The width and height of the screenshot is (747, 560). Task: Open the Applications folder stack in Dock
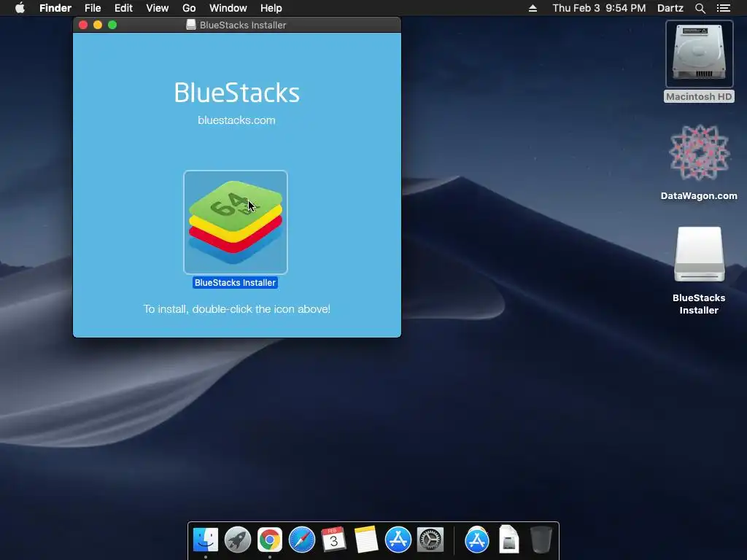tap(477, 540)
